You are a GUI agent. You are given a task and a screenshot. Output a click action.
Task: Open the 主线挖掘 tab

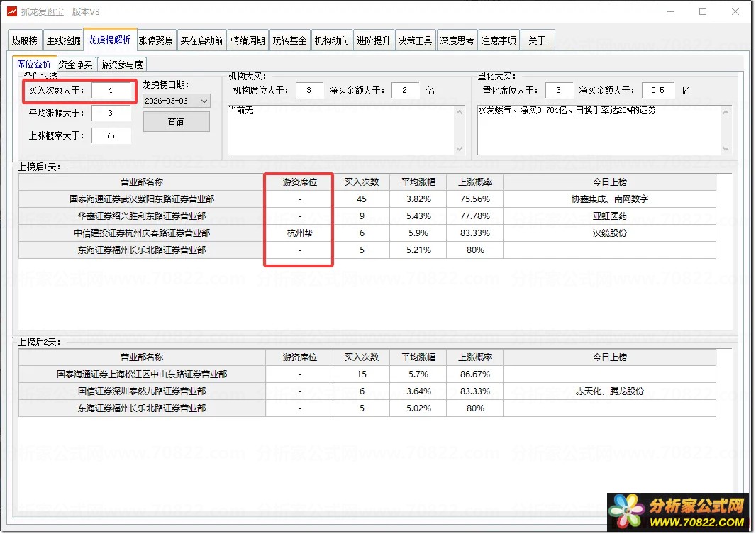[63, 40]
